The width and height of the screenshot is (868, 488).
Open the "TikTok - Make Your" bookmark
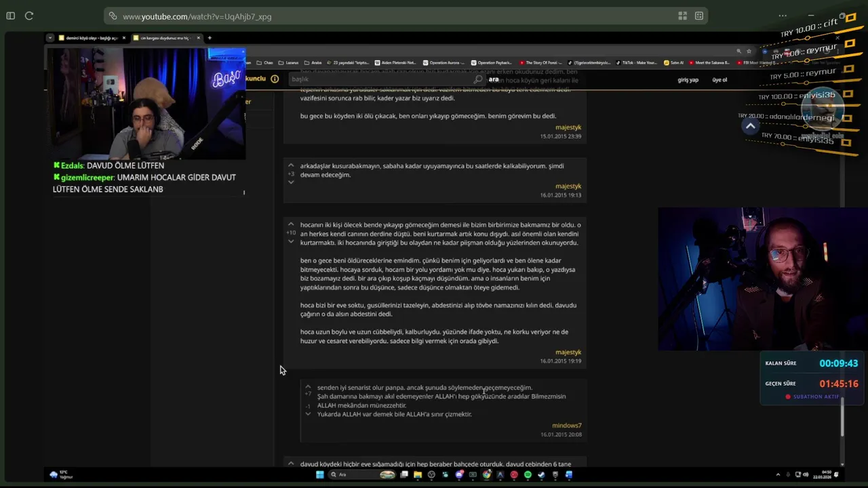click(x=637, y=62)
